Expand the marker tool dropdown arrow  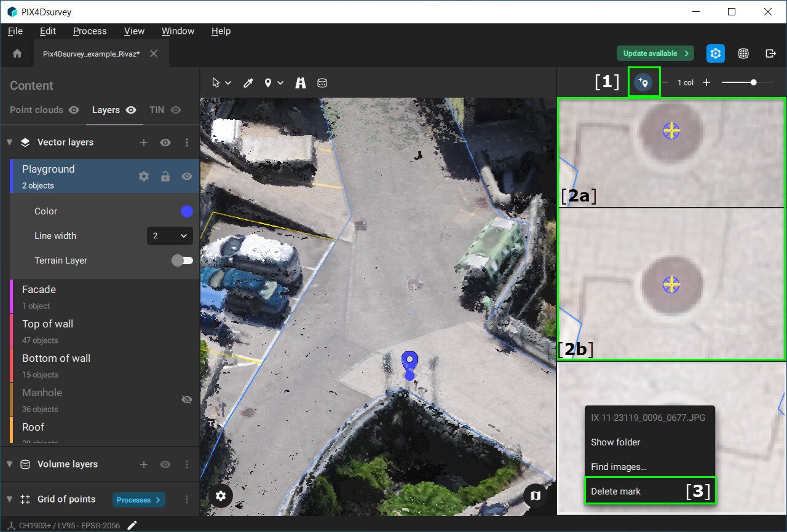[280, 83]
